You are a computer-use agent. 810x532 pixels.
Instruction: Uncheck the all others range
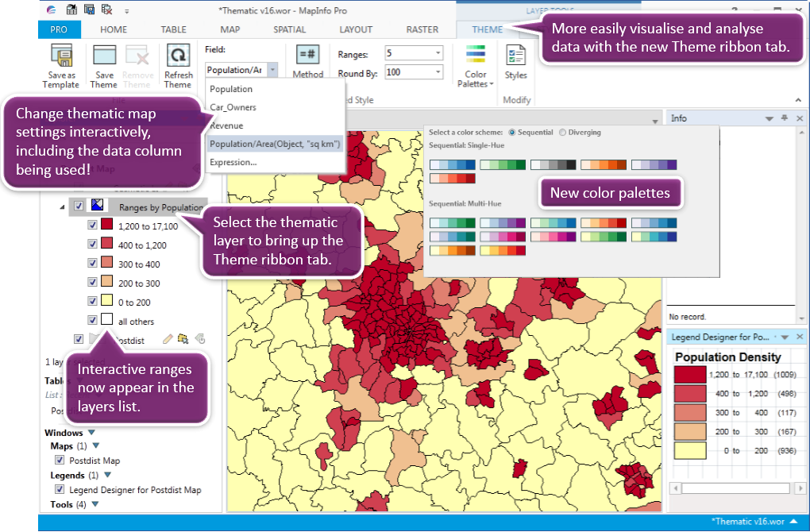pyautogui.click(x=92, y=320)
